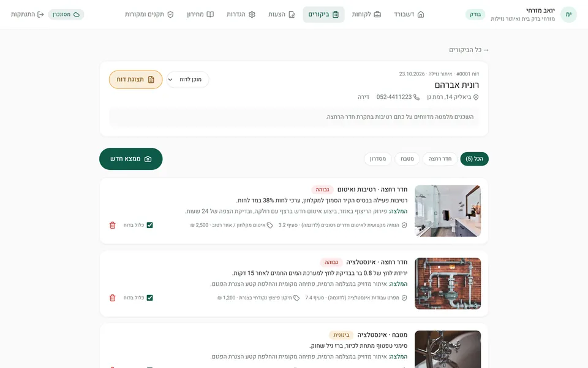
Task: Open the kitchen faucet photo thumbnail
Action: (448, 349)
